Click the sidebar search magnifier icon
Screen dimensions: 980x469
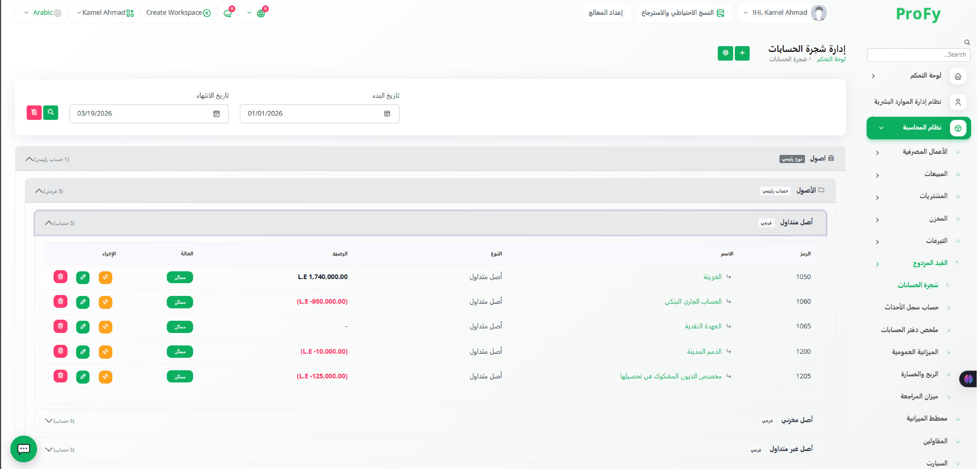(967, 42)
